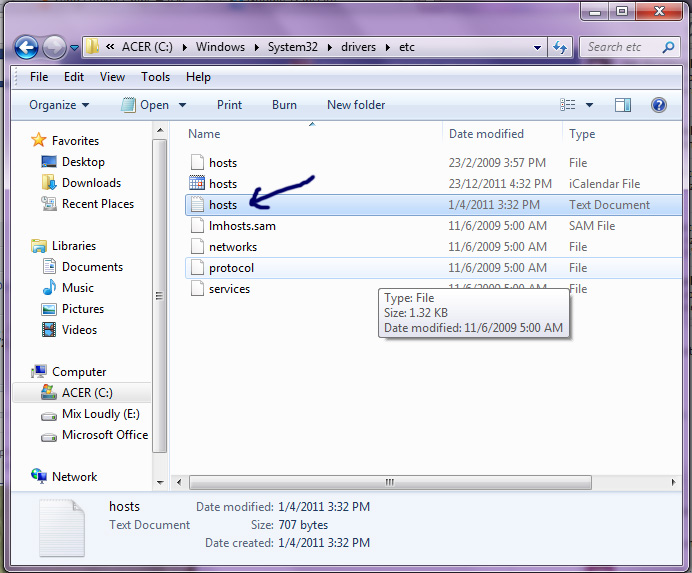Select the hosts iCalendar file icon
The width and height of the screenshot is (692, 573).
[x=197, y=183]
